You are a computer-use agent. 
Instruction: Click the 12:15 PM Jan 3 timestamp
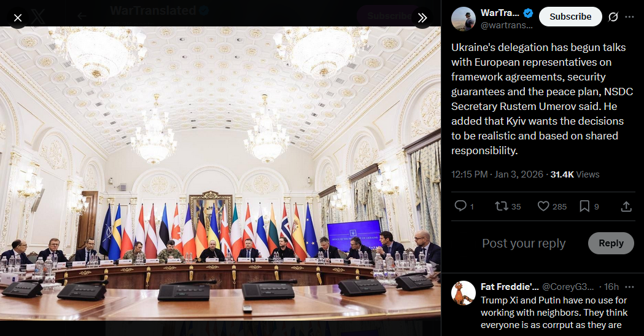tap(497, 174)
